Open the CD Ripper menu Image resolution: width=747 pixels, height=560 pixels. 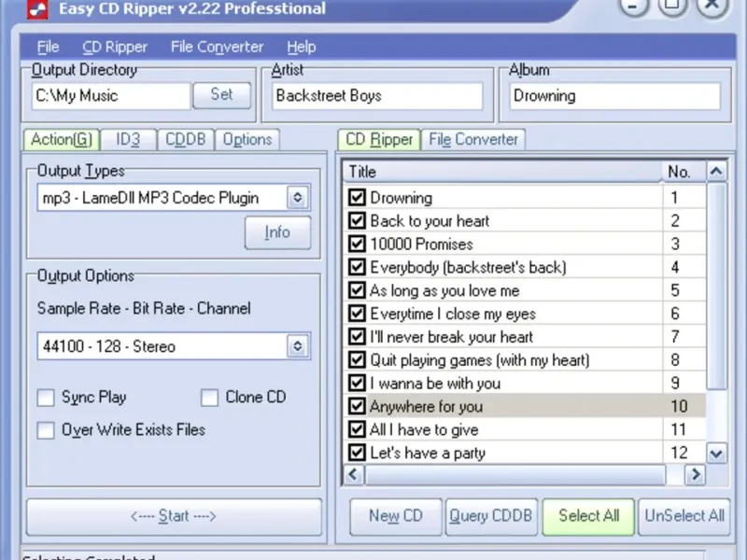coord(115,47)
